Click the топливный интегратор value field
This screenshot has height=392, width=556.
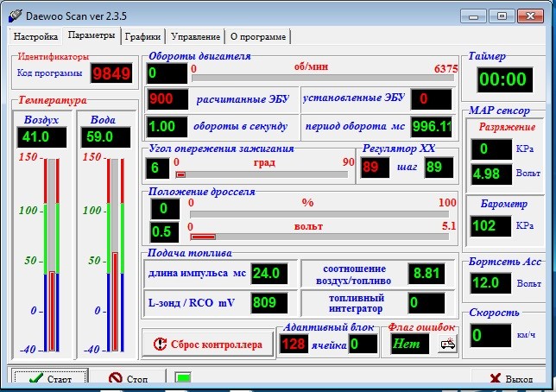click(426, 303)
